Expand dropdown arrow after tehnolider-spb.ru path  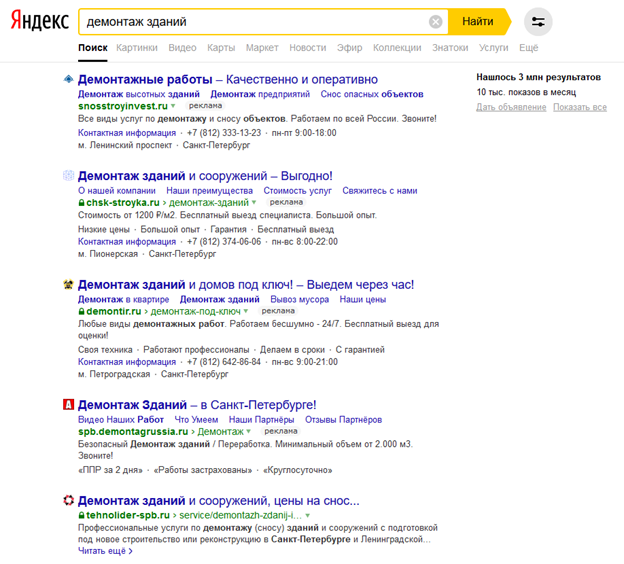[308, 515]
